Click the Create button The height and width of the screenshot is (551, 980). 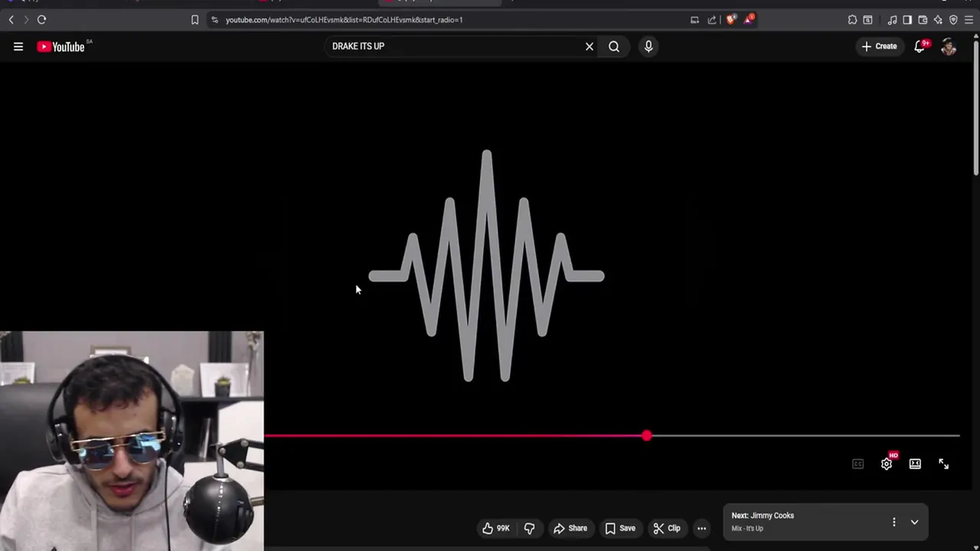(x=879, y=47)
